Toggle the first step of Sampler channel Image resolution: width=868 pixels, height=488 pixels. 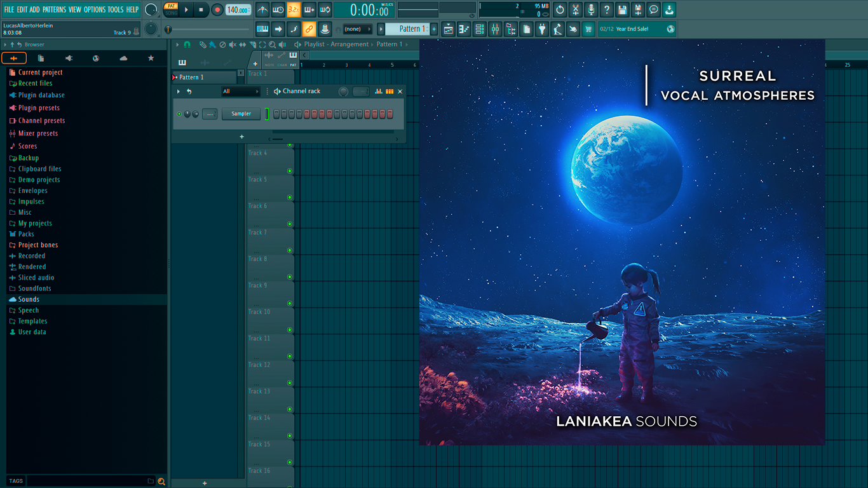click(276, 114)
